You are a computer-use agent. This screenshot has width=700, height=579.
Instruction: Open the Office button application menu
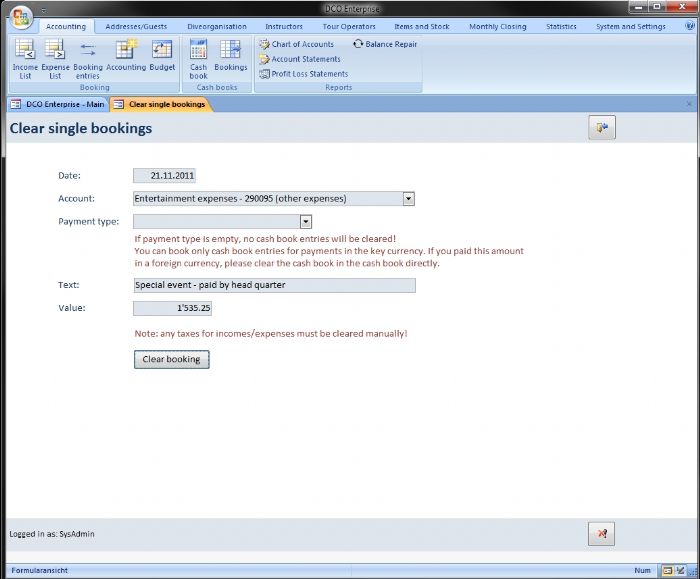[21, 20]
